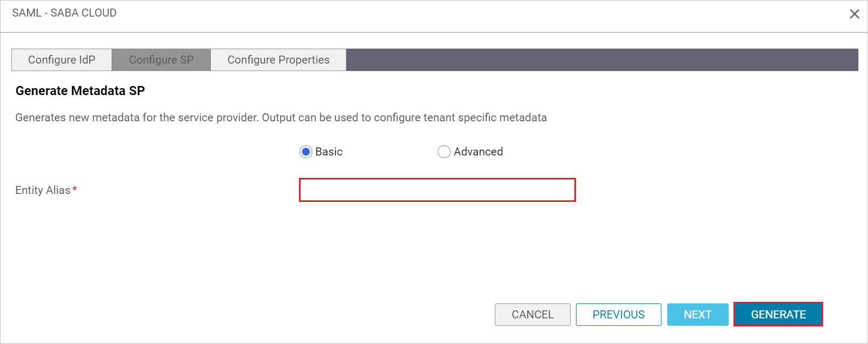Switch to the Configure IdP tab
868x344 pixels.
coord(61,60)
